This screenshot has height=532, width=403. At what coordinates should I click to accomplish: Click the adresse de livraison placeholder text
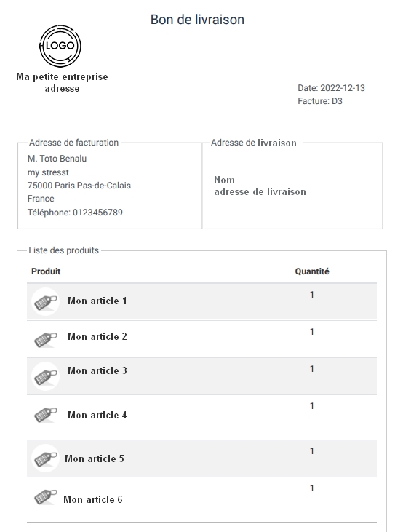[260, 192]
